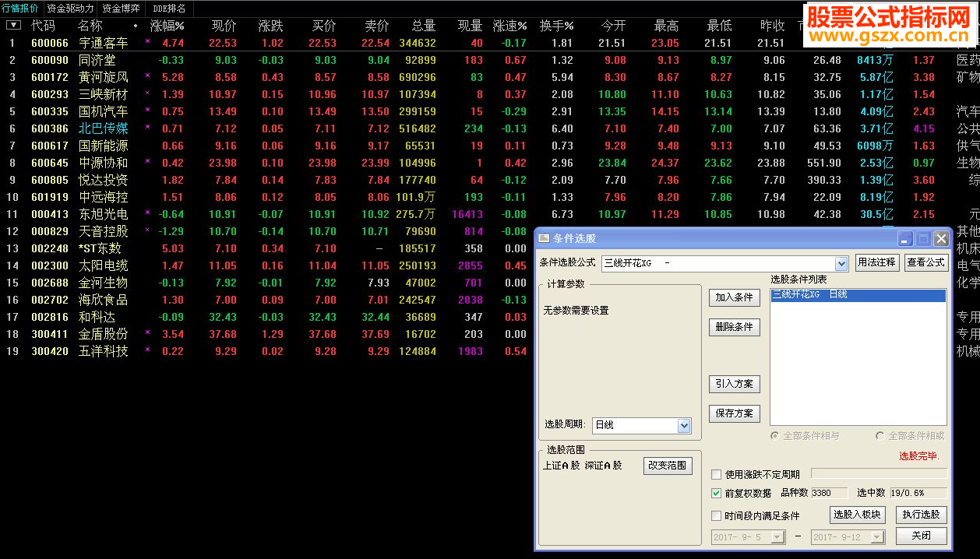Sort by the 买价 column header
The image size is (980, 559).
[x=323, y=26]
